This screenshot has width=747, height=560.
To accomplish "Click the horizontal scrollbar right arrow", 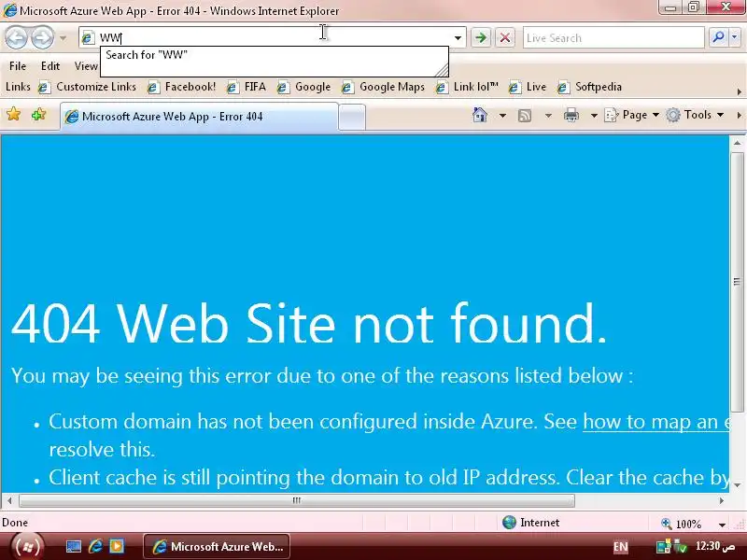I will pyautogui.click(x=722, y=500).
